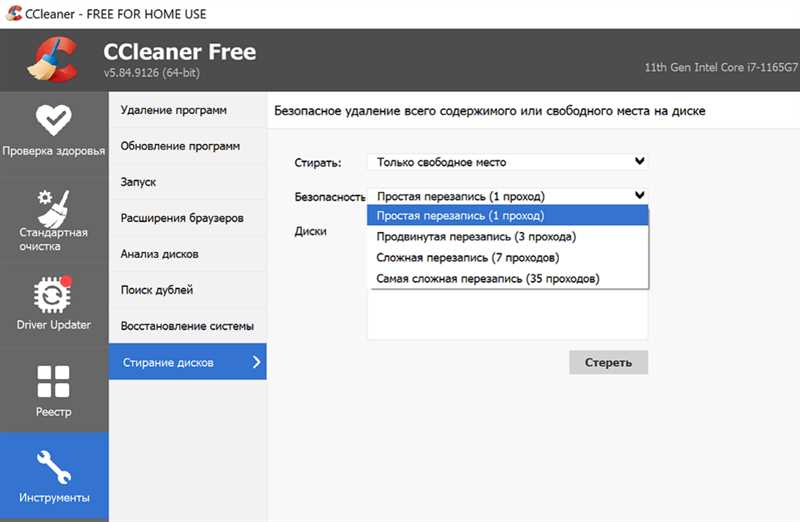Click the version text v5.84.9126 (64-bit)
The width and height of the screenshot is (800, 522).
152,73
